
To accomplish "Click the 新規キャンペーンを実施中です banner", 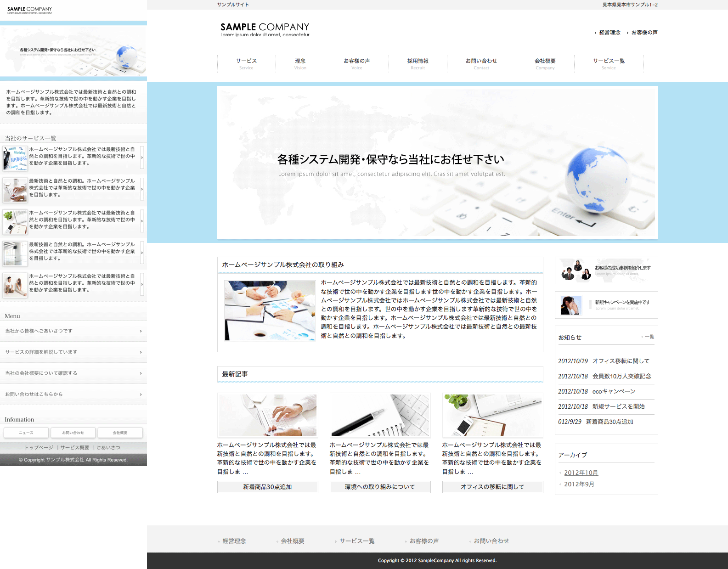I will (606, 305).
